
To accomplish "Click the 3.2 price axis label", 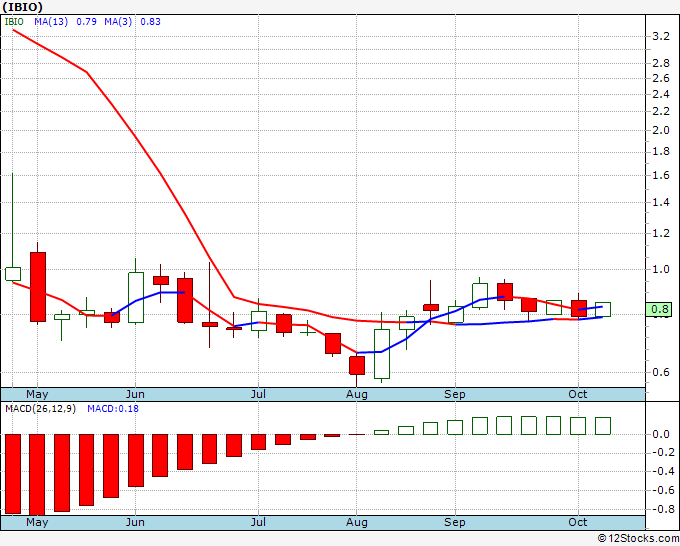I will (661, 36).
